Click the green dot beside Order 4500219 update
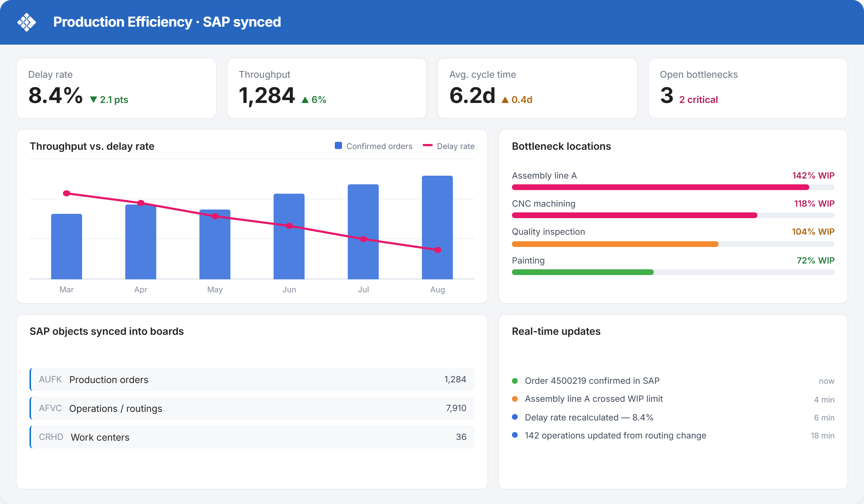 point(515,381)
